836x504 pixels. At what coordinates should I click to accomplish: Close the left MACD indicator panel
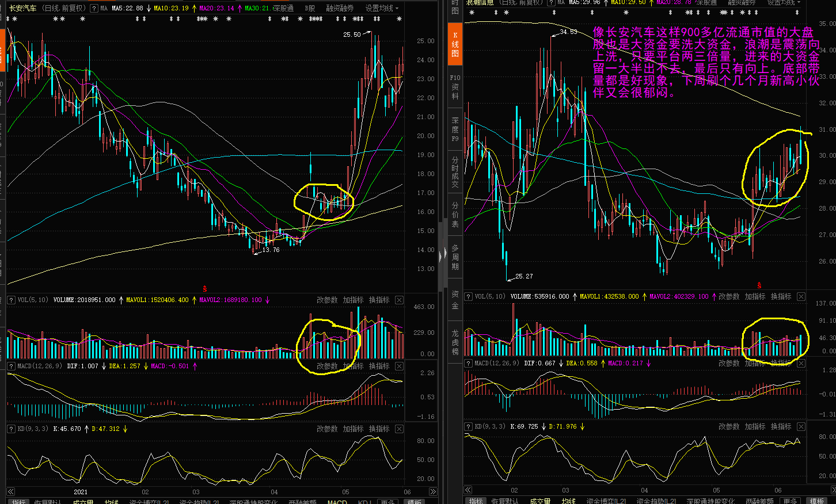399,366
